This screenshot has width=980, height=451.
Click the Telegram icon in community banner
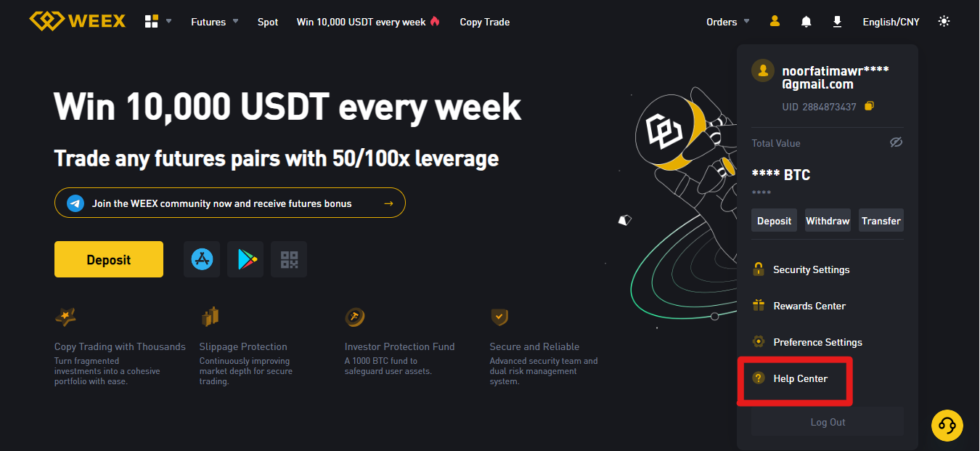[x=75, y=203]
